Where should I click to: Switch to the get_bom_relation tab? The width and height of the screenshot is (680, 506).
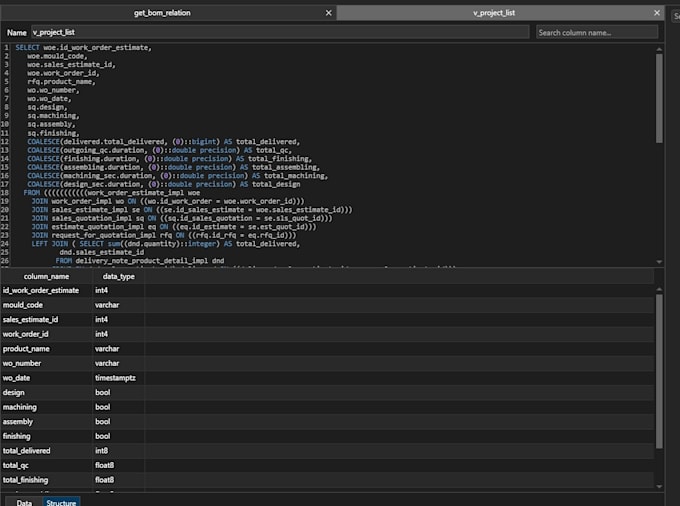coord(162,13)
